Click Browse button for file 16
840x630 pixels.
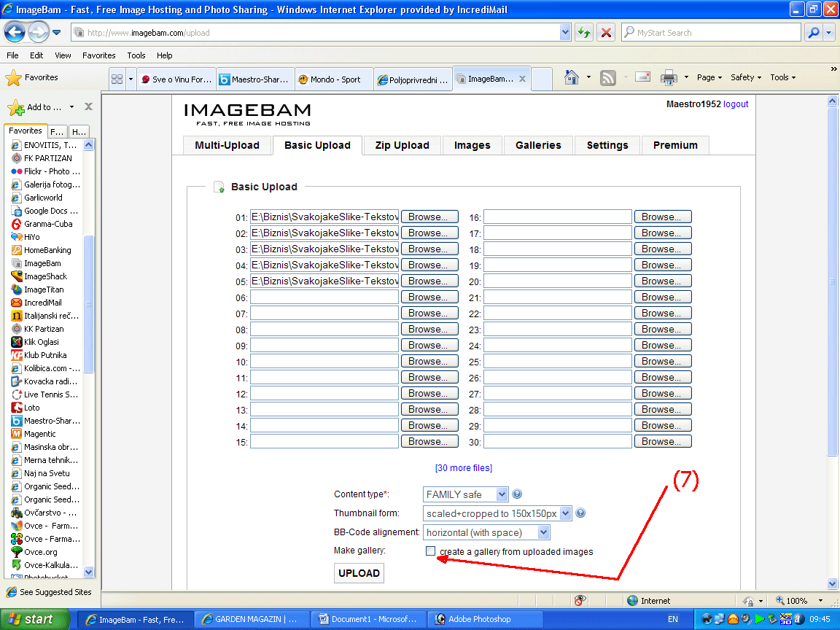point(664,217)
